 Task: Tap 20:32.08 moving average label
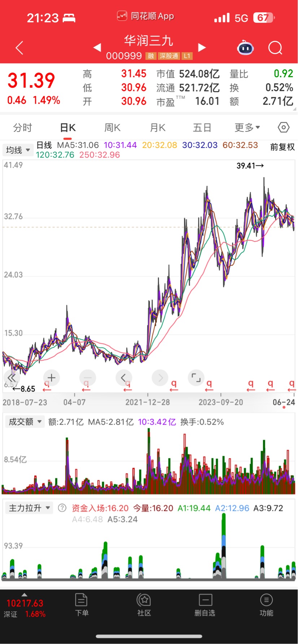coord(159,145)
